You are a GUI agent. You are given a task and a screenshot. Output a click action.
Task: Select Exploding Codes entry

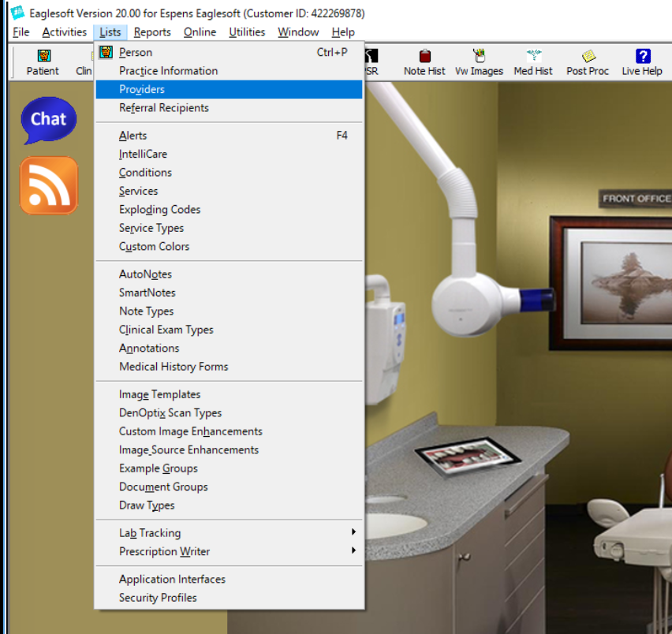click(229, 209)
